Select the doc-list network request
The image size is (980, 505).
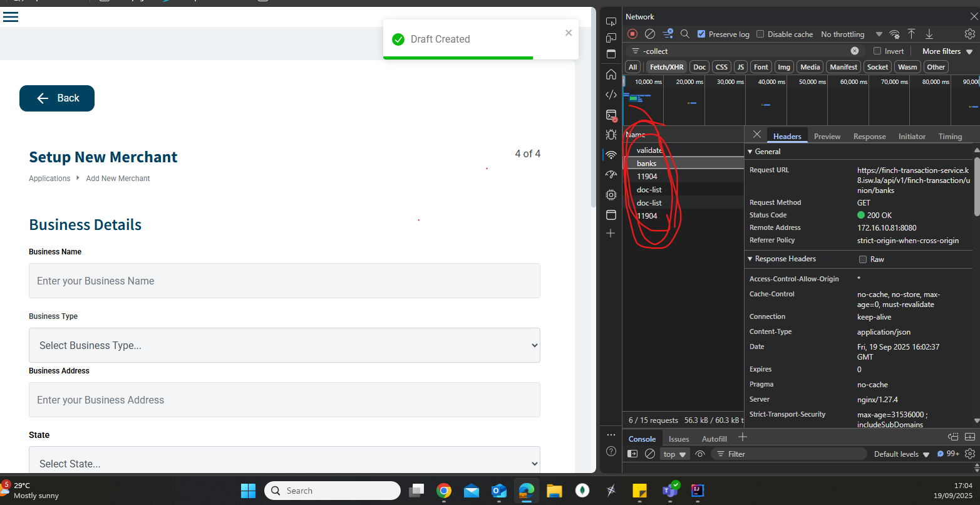tap(649, 190)
